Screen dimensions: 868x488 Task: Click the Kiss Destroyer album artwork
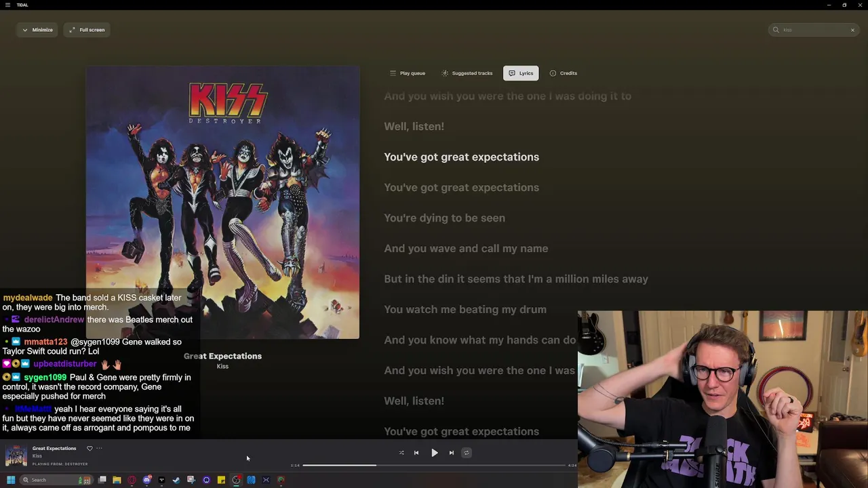click(x=222, y=202)
